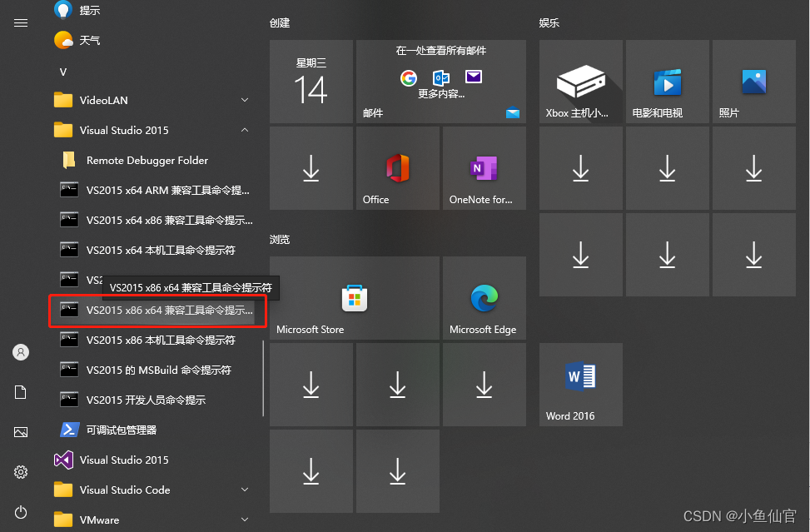Image resolution: width=810 pixels, height=532 pixels.
Task: Click download tile below 照片 tile
Action: pyautogui.click(x=753, y=168)
